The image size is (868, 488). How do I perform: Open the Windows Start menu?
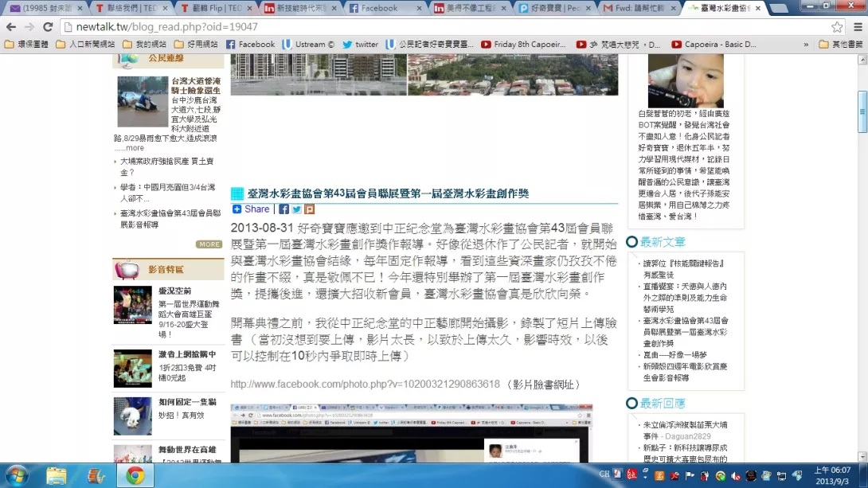17,475
